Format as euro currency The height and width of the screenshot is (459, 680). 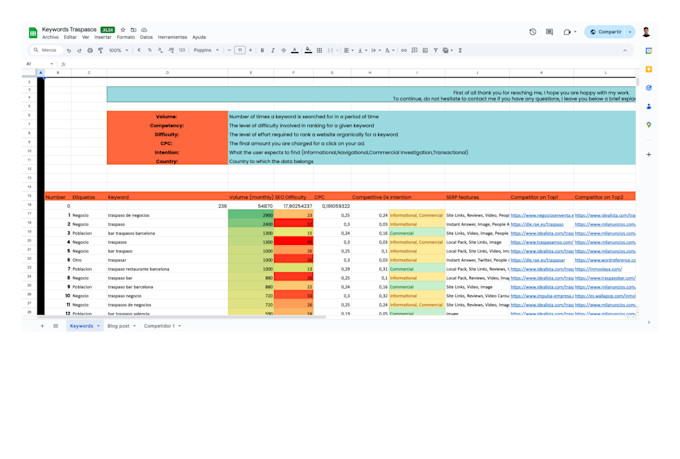click(x=139, y=50)
